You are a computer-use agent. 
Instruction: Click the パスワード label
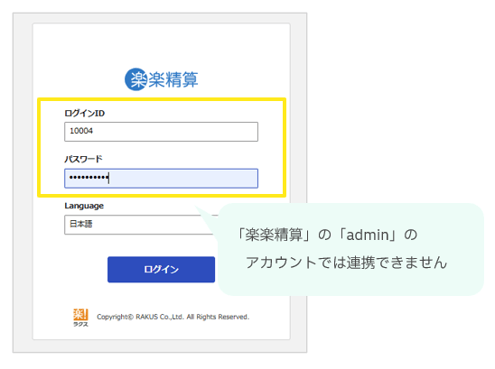83,159
